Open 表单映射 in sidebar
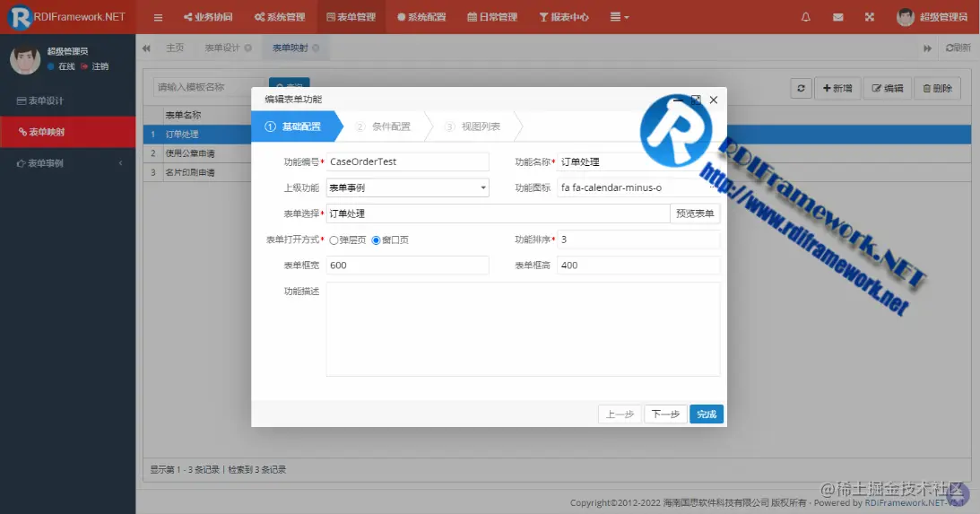Screen dimensions: 980x514 click(x=67, y=132)
